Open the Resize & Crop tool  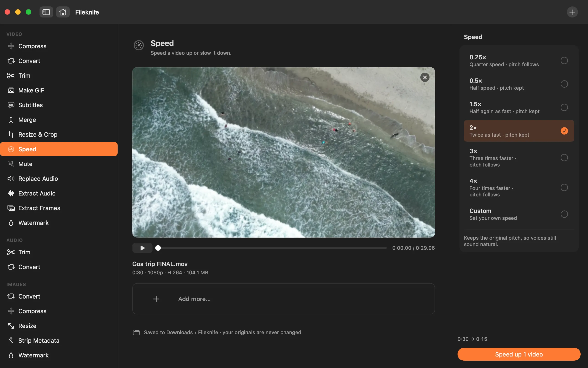tap(59, 134)
